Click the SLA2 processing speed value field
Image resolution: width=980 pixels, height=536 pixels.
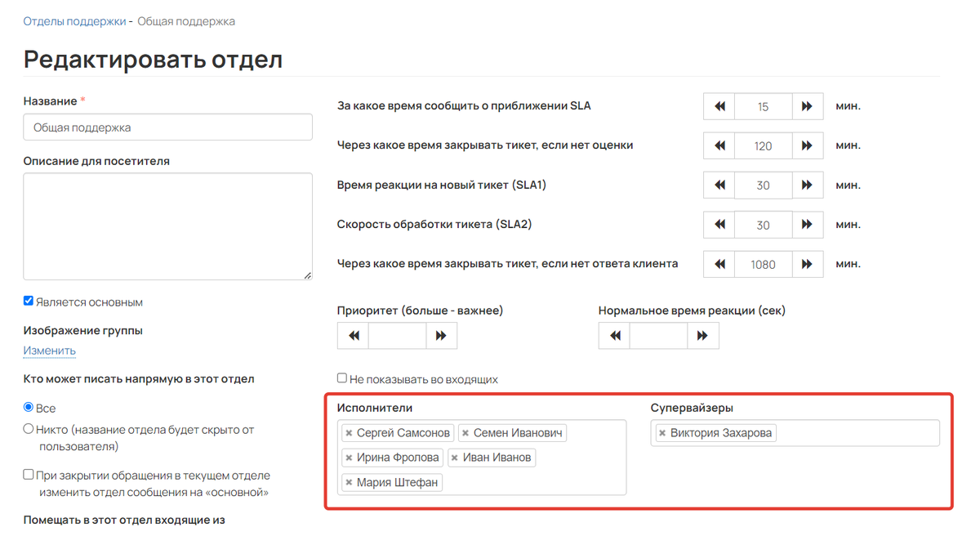[x=764, y=225]
